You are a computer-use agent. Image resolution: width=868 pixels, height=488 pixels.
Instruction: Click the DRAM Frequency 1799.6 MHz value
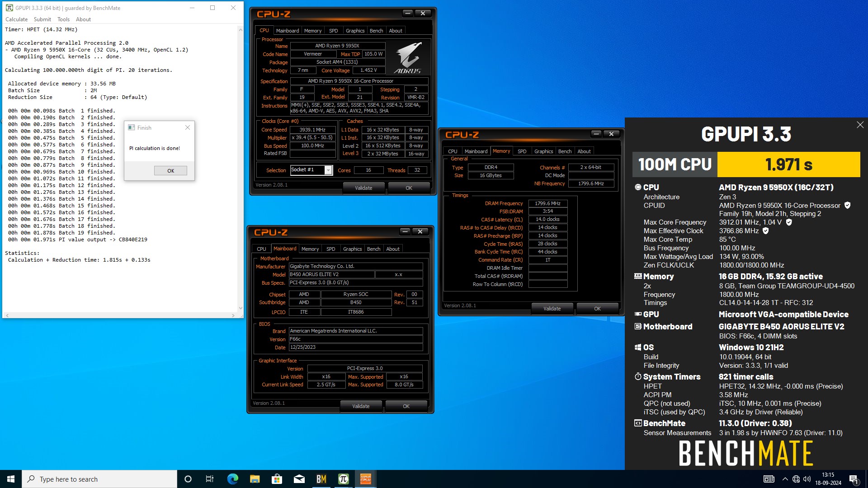(x=547, y=204)
